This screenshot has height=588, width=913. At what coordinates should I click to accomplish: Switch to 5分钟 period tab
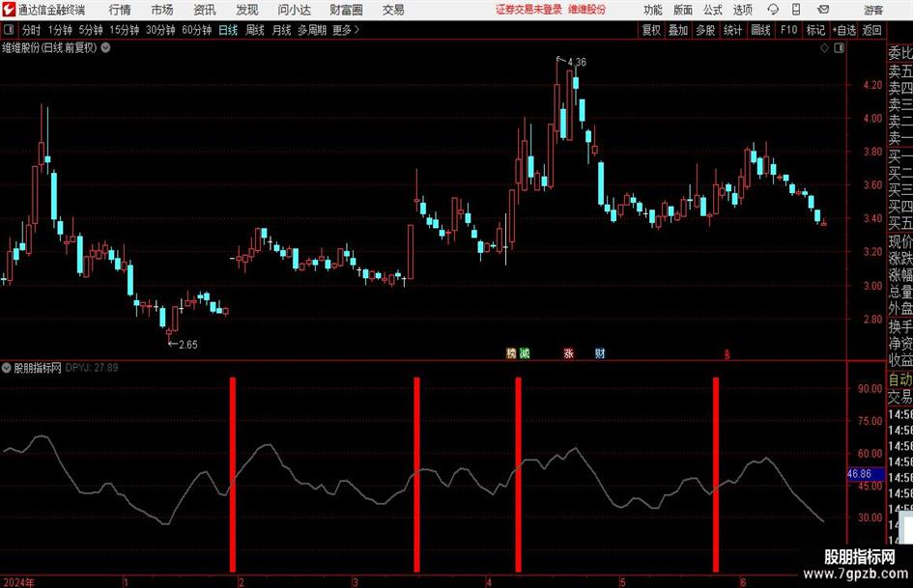pos(91,30)
